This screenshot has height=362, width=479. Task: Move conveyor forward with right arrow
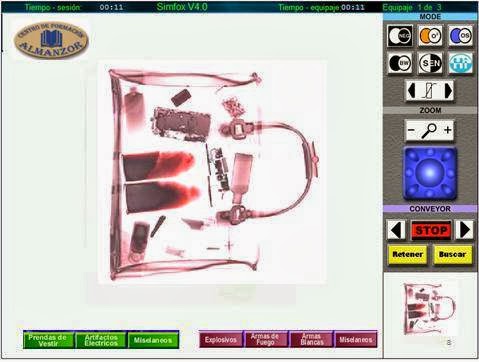(464, 230)
